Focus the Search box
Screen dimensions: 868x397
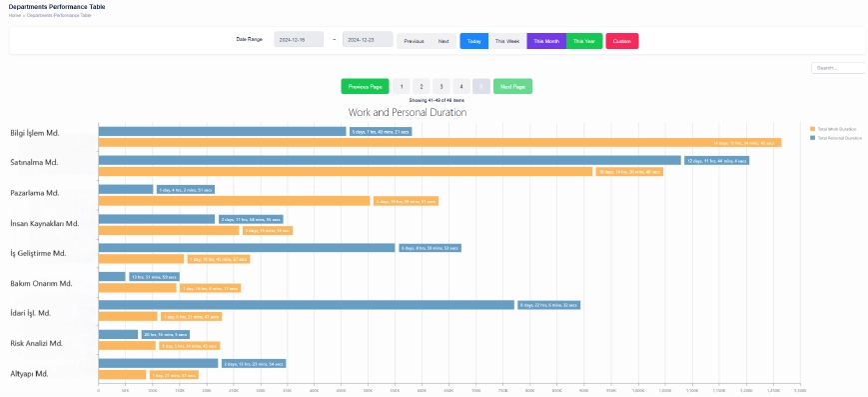[x=838, y=68]
